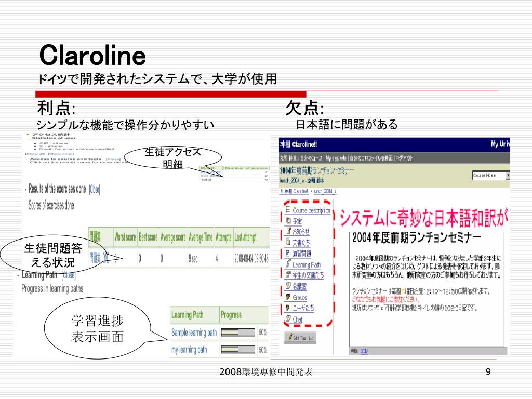The height and width of the screenshot is (399, 532).
Task: Click the 演習問題 exercises icon
Action: [x=288, y=253]
